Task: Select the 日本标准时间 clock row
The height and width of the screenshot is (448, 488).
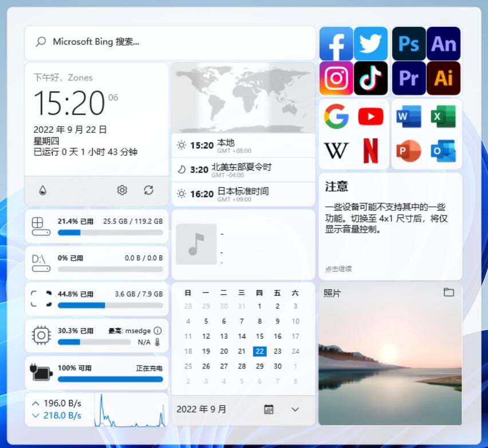Action: point(243,194)
